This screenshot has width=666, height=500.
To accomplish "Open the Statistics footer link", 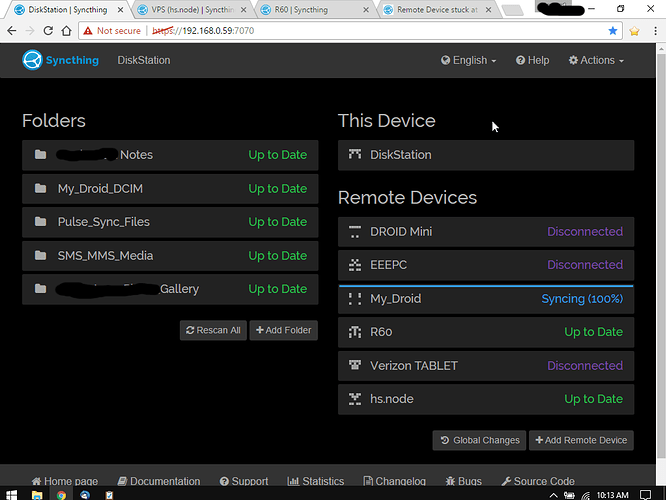I will click(316, 481).
